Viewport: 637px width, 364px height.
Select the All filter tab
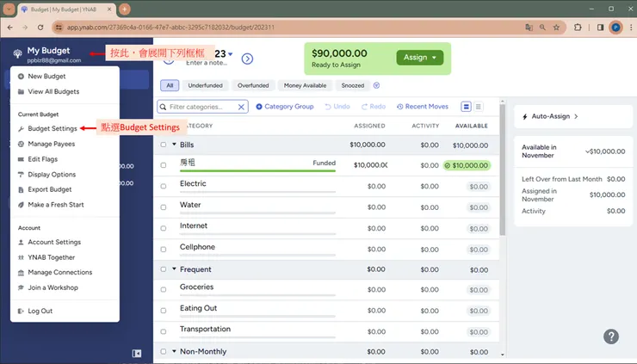click(170, 85)
